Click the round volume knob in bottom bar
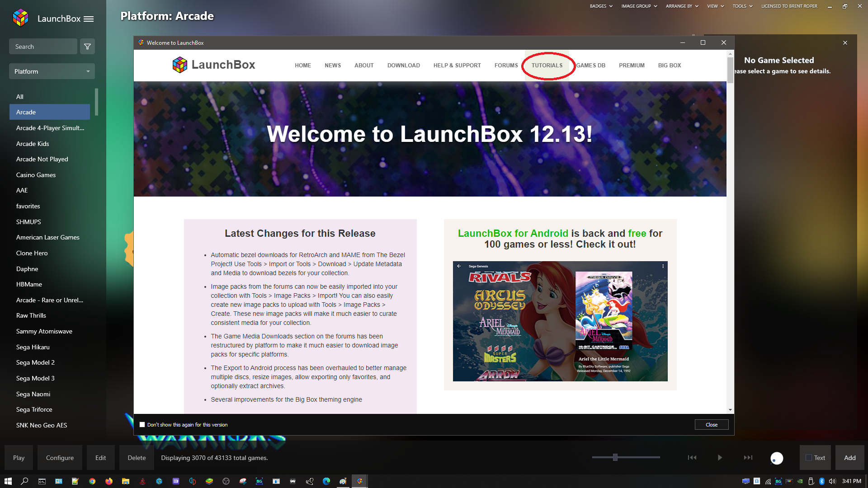The height and width of the screenshot is (488, 868). 777,458
